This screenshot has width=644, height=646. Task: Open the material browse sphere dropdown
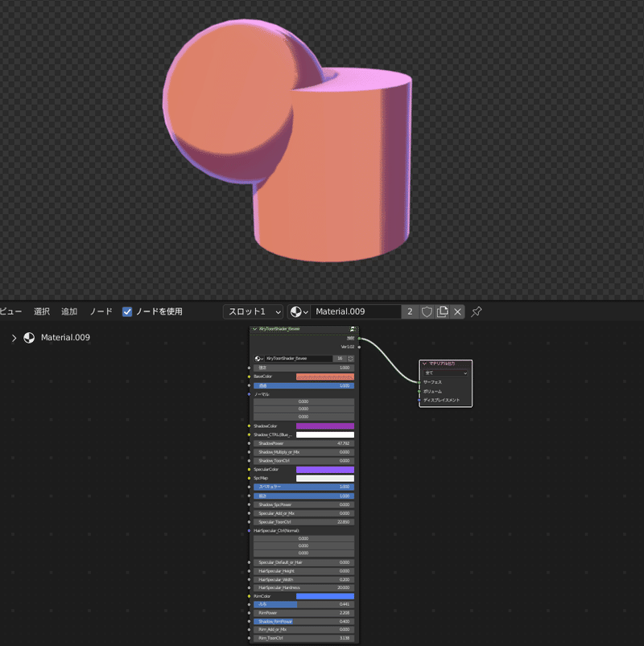299,312
